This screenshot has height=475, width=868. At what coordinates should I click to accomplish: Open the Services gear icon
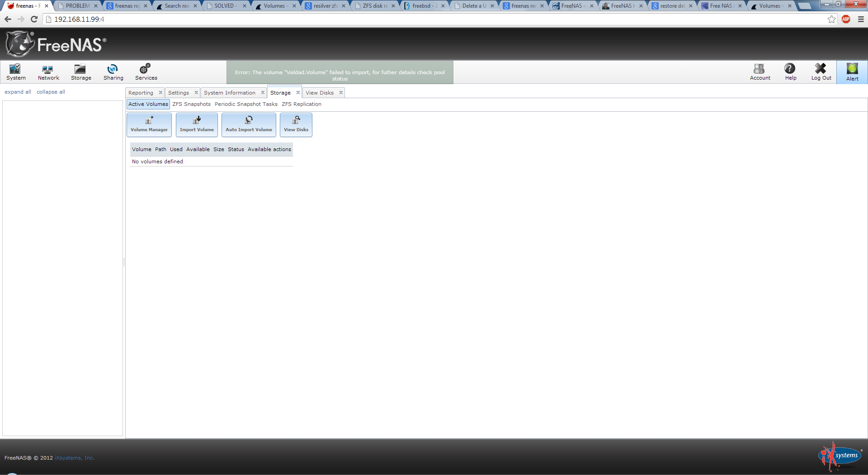tap(146, 72)
